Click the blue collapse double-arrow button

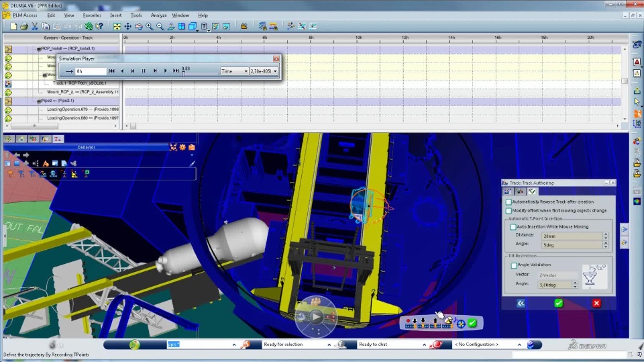tap(521, 304)
